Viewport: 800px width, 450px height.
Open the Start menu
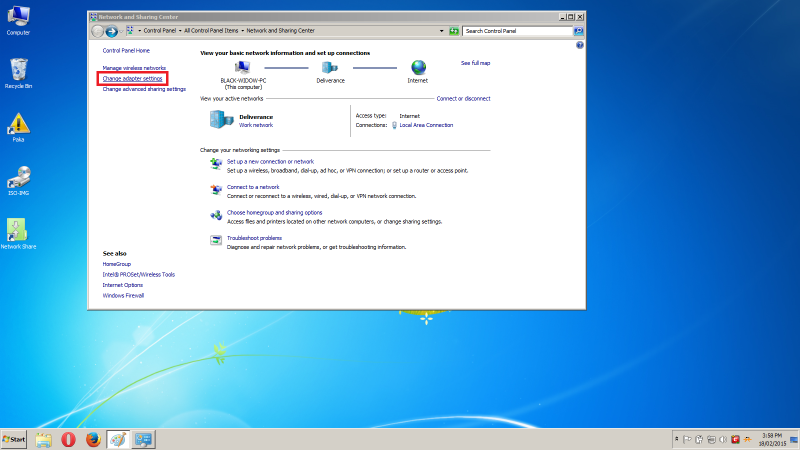14,439
